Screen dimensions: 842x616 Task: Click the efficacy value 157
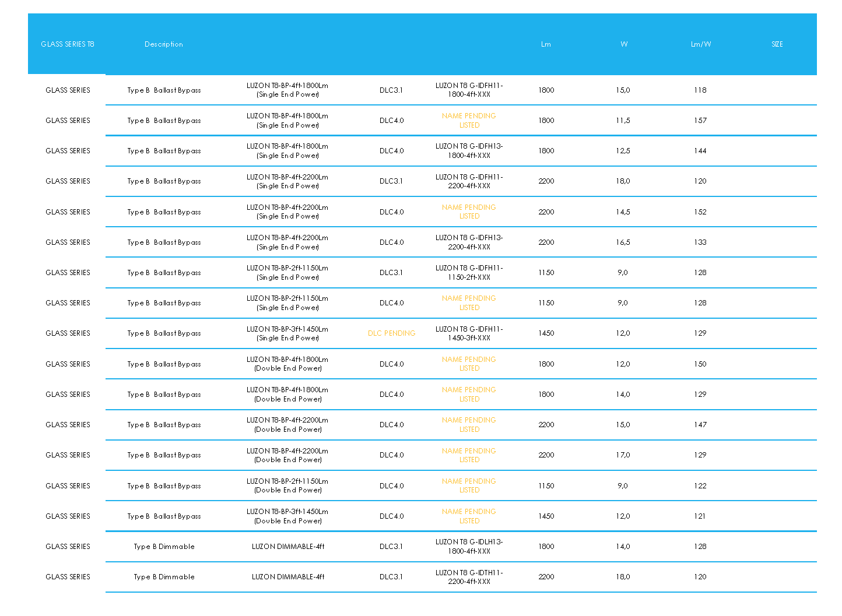click(700, 121)
